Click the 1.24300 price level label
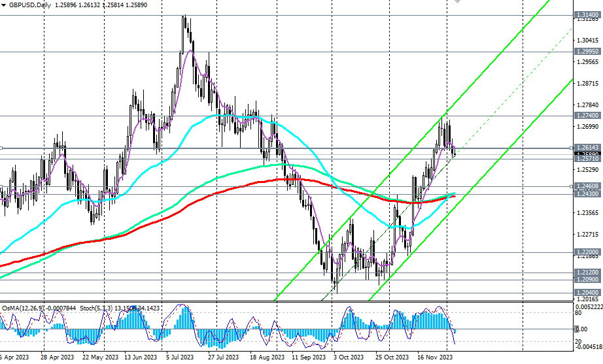The width and height of the screenshot is (603, 364). tap(587, 194)
